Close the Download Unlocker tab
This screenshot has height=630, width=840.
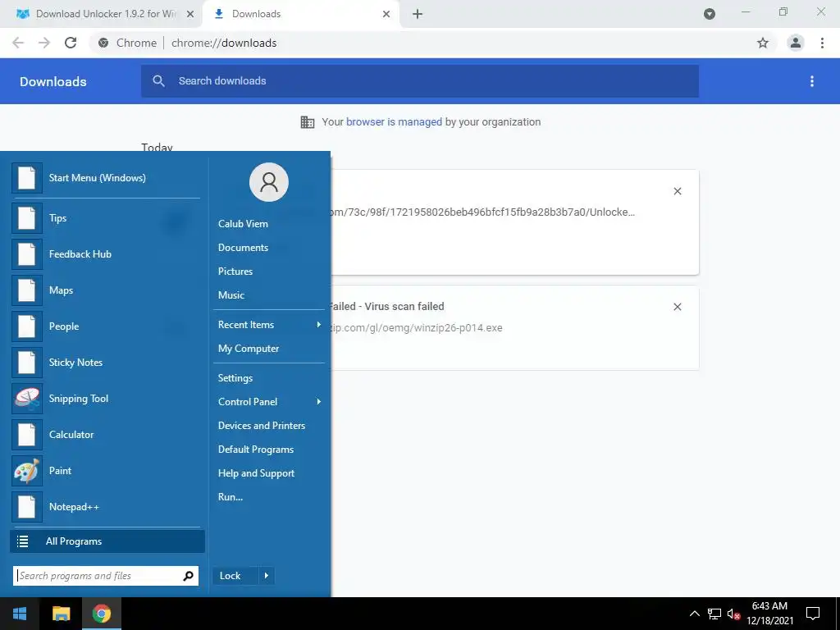(190, 15)
